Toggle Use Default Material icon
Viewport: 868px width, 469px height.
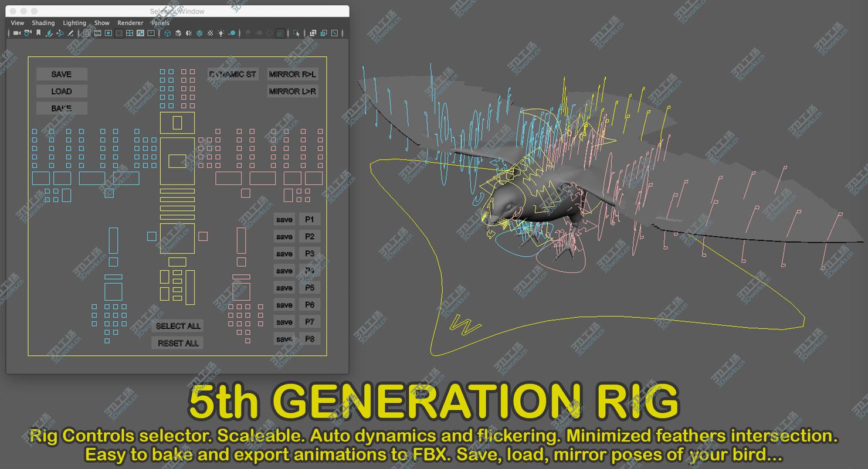point(189,33)
